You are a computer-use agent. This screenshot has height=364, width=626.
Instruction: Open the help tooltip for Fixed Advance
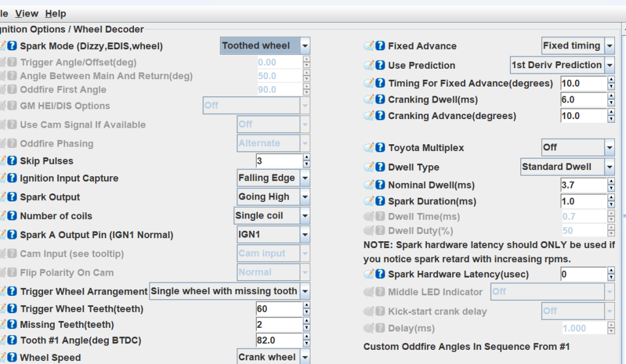[380, 46]
